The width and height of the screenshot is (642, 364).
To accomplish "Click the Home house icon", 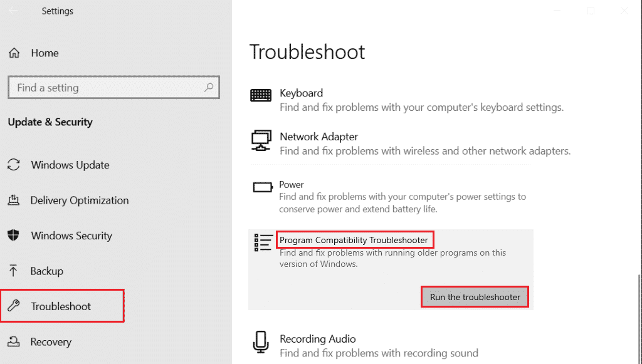I will (x=14, y=53).
